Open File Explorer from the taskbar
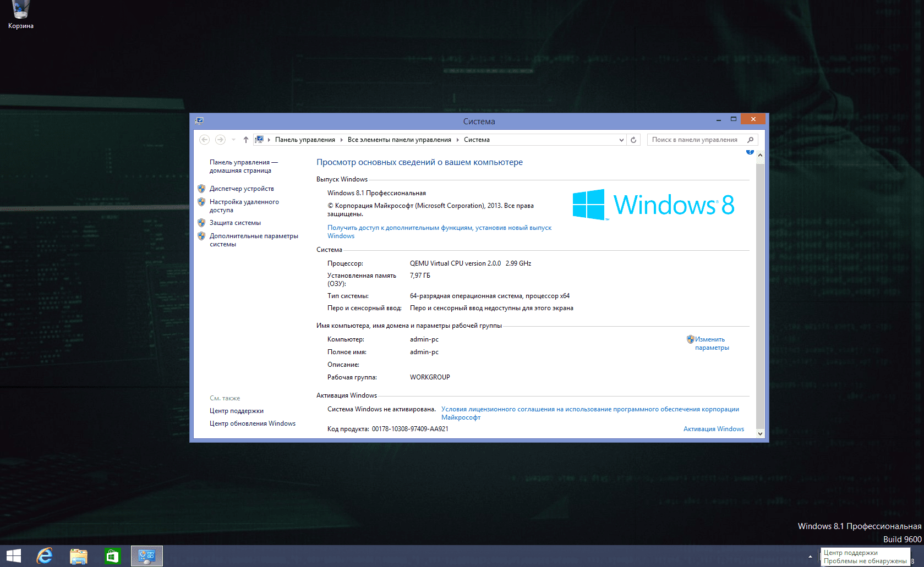This screenshot has height=567, width=924. coord(79,556)
